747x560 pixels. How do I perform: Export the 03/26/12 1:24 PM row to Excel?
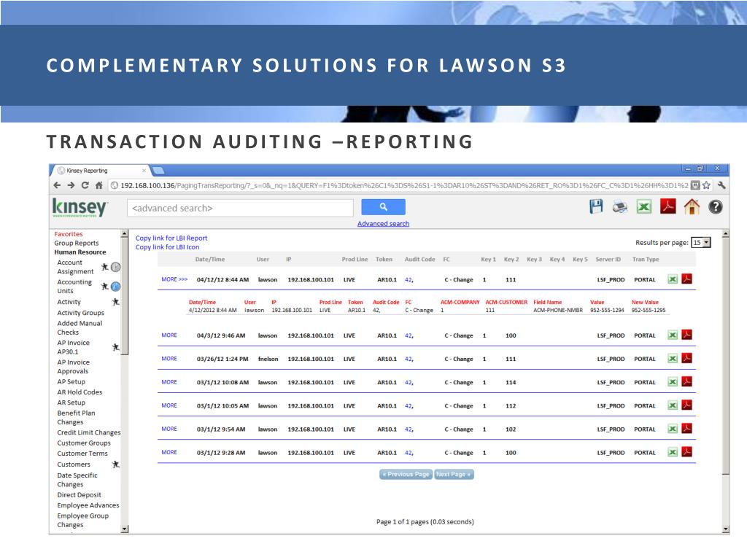point(672,359)
